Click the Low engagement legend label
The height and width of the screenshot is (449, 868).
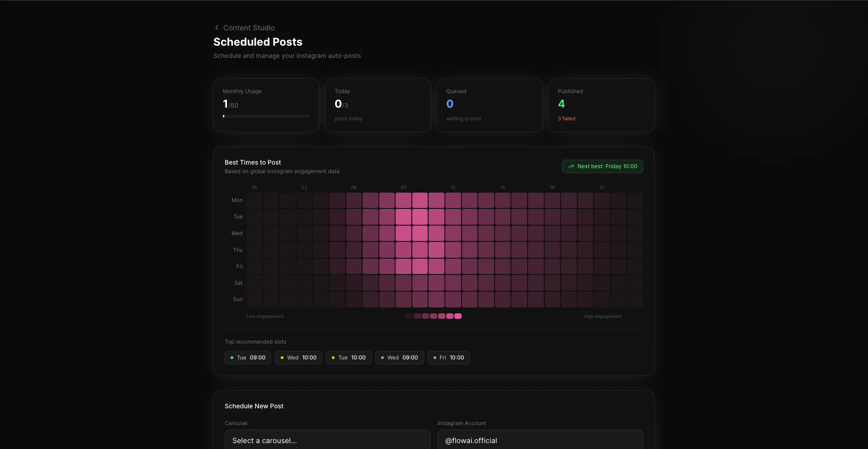pos(264,317)
